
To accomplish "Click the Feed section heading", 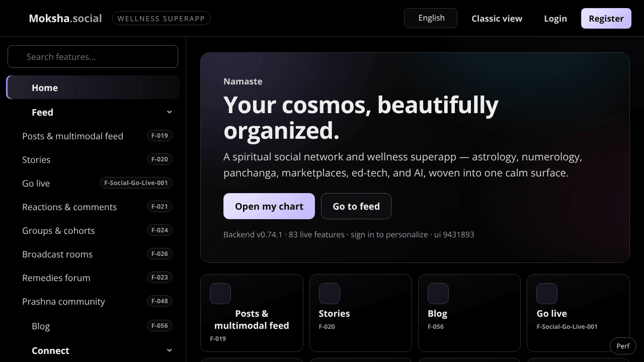I will (x=42, y=112).
